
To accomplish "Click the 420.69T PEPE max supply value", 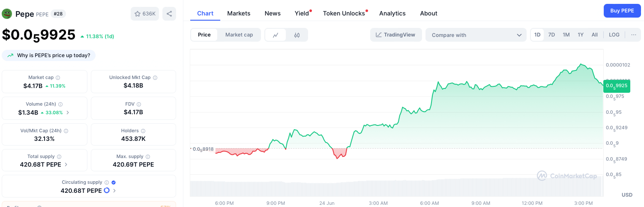I will [x=133, y=164].
